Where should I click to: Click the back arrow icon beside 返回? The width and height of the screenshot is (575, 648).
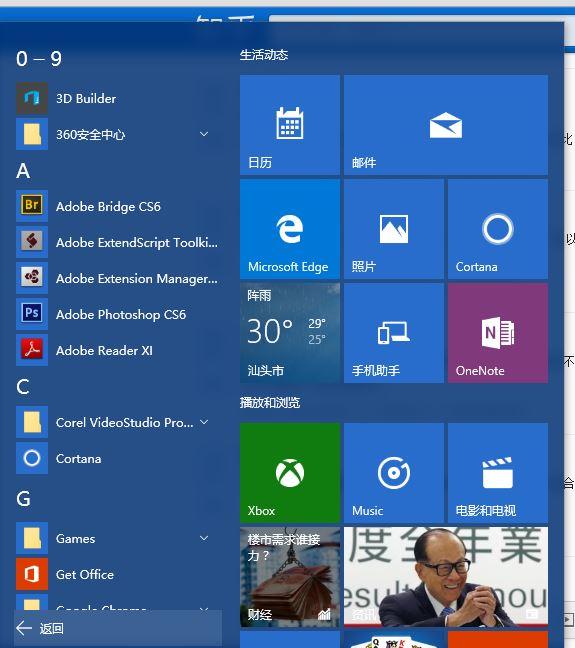(x=24, y=628)
